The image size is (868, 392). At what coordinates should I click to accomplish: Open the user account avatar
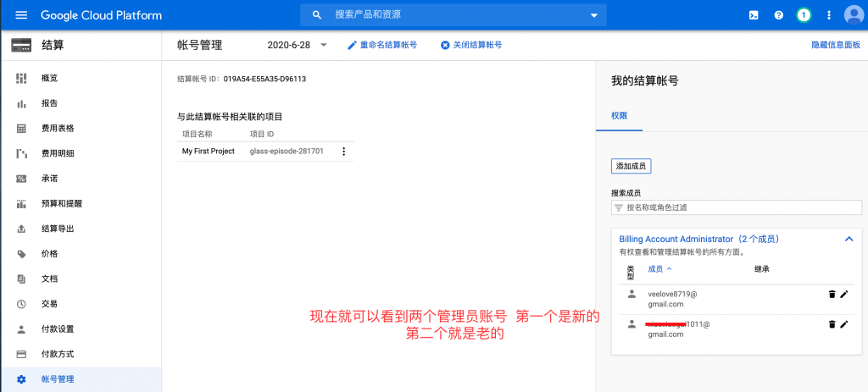[x=854, y=15]
